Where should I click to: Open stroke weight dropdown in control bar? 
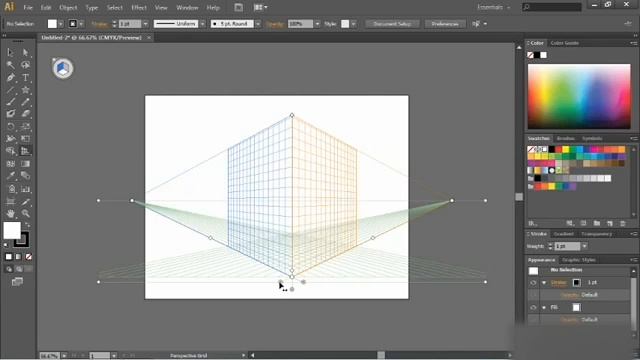tap(145, 24)
